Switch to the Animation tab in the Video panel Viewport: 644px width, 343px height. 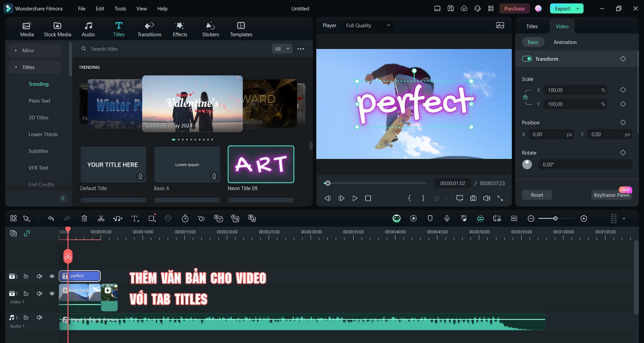[565, 42]
